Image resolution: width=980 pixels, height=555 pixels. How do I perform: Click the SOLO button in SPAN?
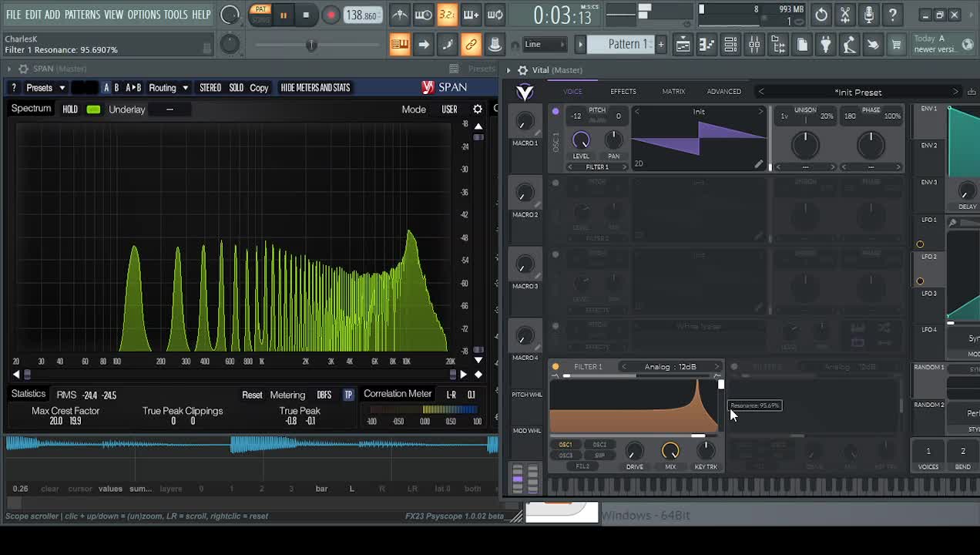236,88
